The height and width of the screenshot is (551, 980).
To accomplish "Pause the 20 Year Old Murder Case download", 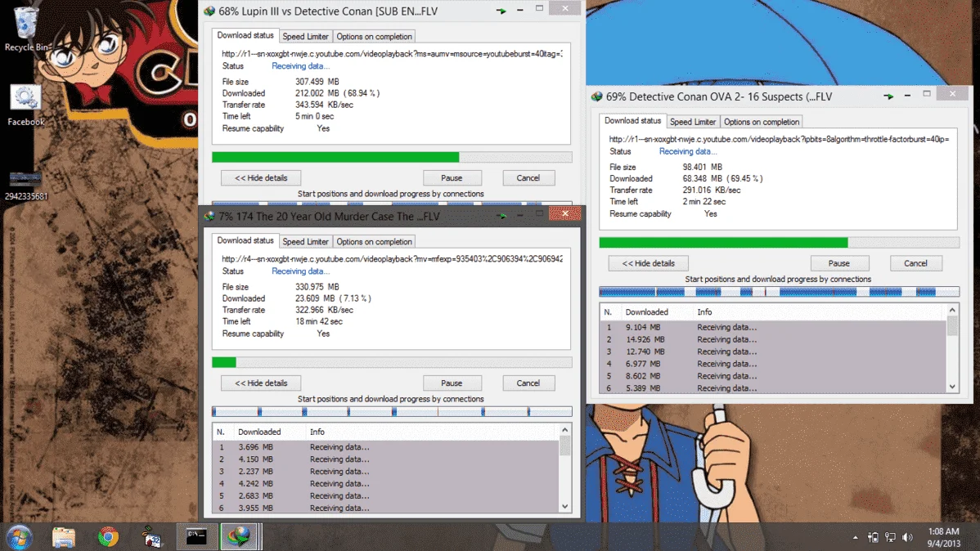I will [452, 383].
